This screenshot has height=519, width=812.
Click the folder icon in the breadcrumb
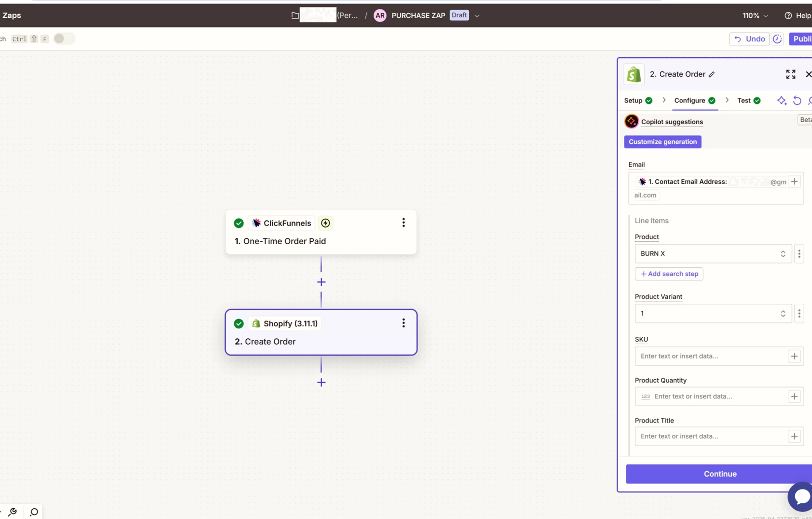coord(295,16)
